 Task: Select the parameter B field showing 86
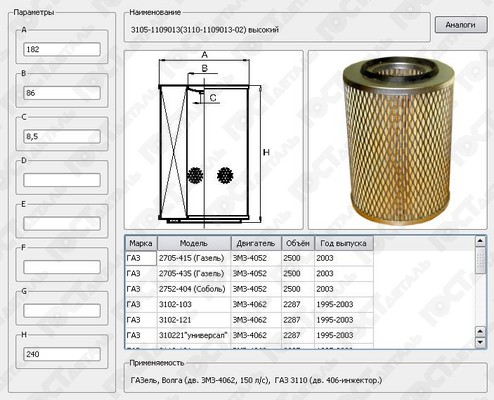click(x=62, y=93)
